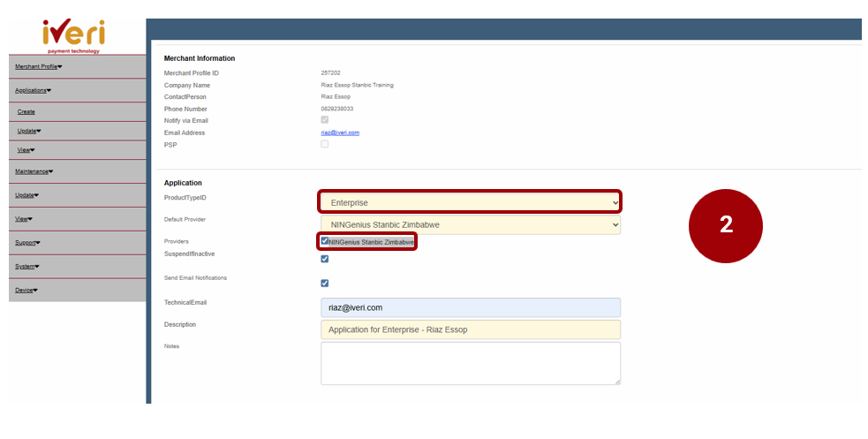Expand the View submenu under Applications
The height and width of the screenshot is (439, 868).
click(26, 150)
